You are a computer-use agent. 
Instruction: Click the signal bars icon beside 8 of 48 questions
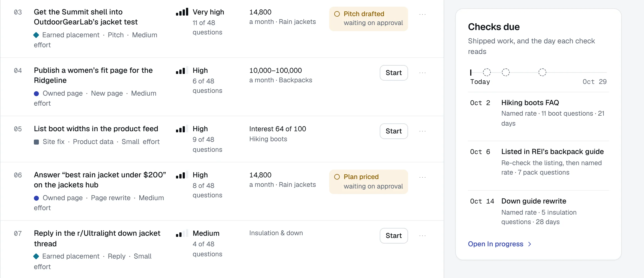click(x=182, y=175)
